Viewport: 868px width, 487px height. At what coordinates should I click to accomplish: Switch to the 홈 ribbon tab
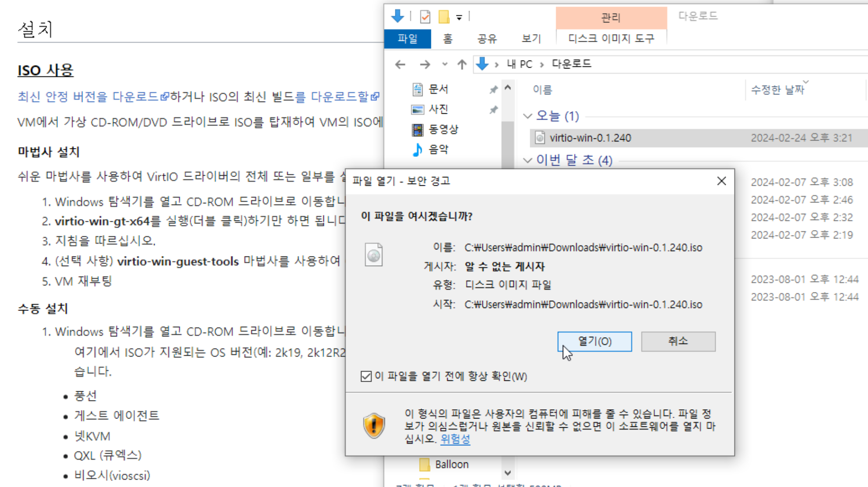[x=448, y=39]
